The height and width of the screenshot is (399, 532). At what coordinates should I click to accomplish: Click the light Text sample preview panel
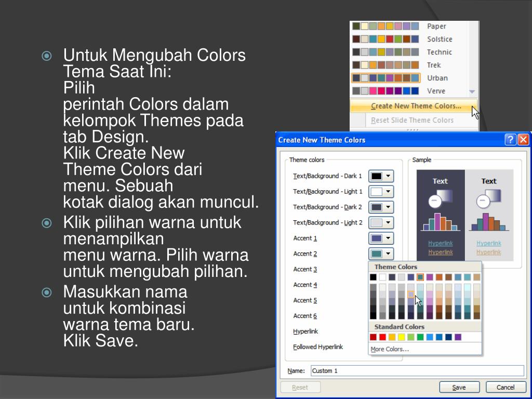coord(489,216)
